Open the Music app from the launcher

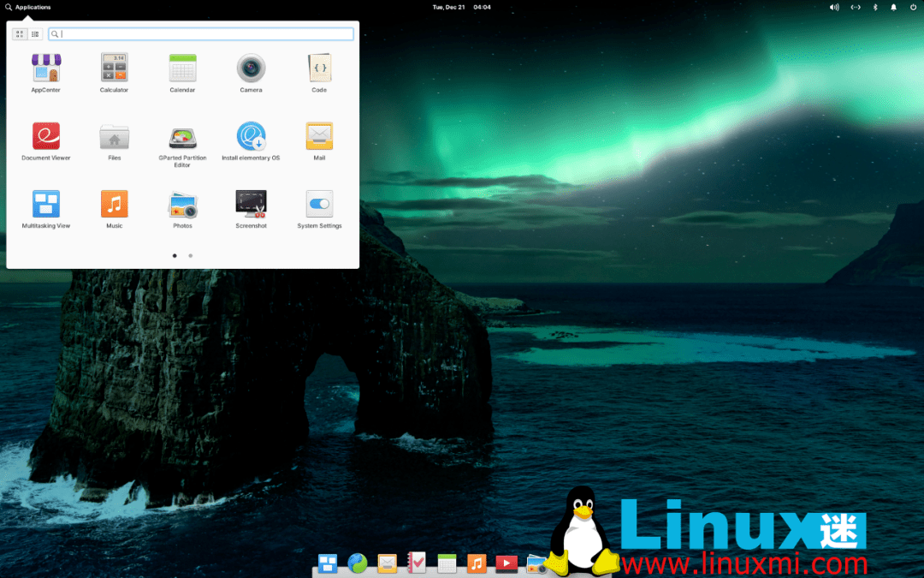(114, 206)
